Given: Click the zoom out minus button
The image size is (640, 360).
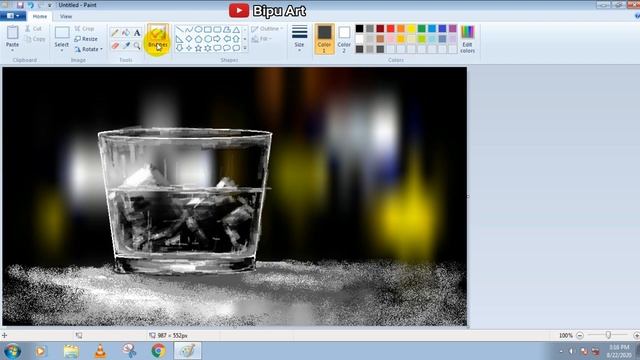Looking at the screenshot, I should click(x=580, y=335).
